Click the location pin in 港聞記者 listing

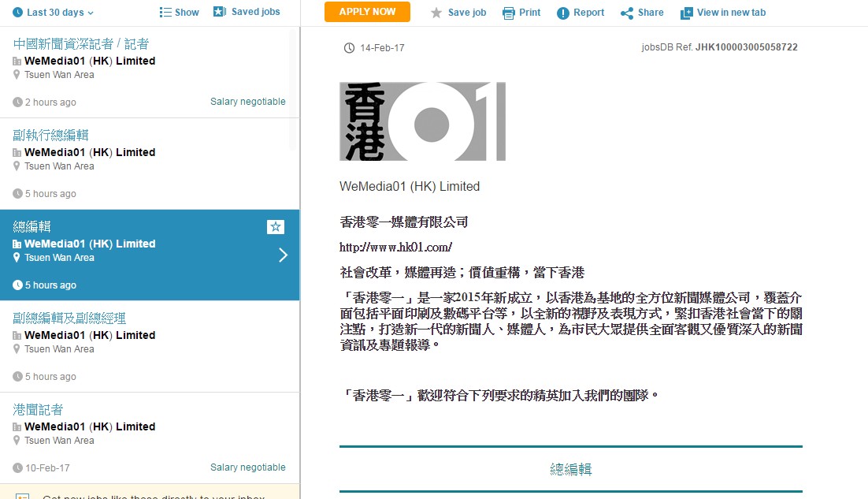pyautogui.click(x=17, y=441)
